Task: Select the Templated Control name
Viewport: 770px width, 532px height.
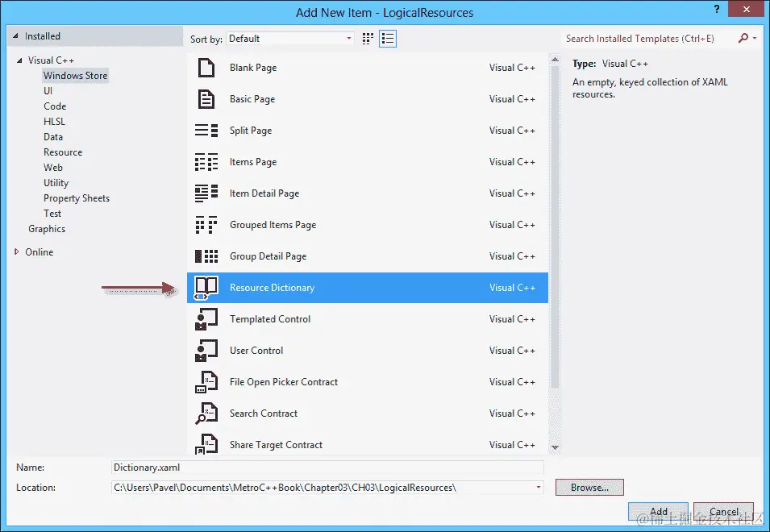Action: [x=270, y=319]
